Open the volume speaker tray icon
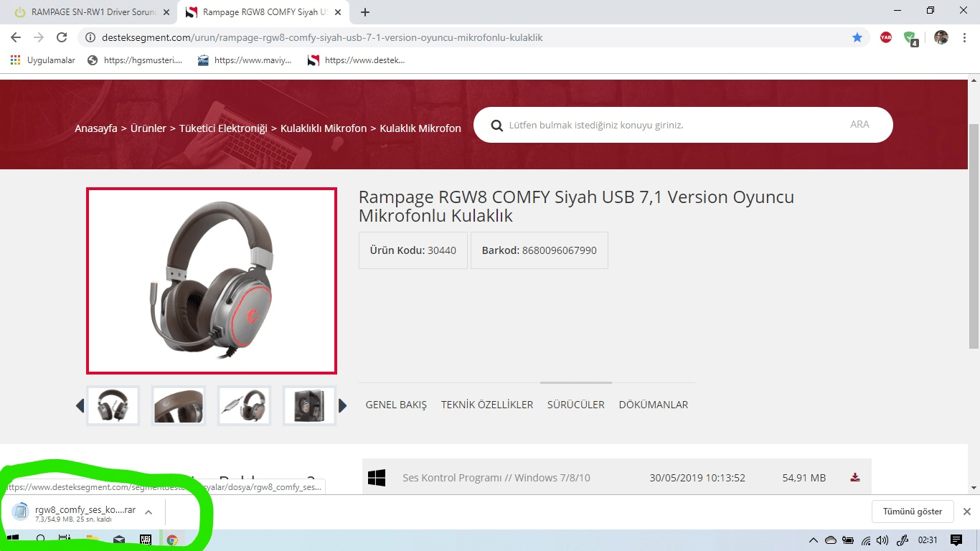This screenshot has height=551, width=980. 882,540
